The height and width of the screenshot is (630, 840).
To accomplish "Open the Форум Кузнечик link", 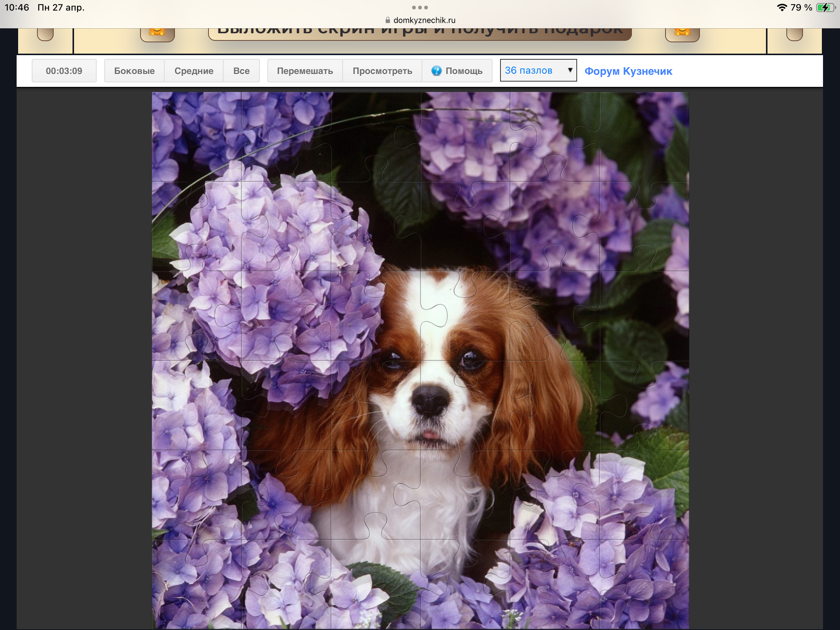I will click(x=628, y=71).
